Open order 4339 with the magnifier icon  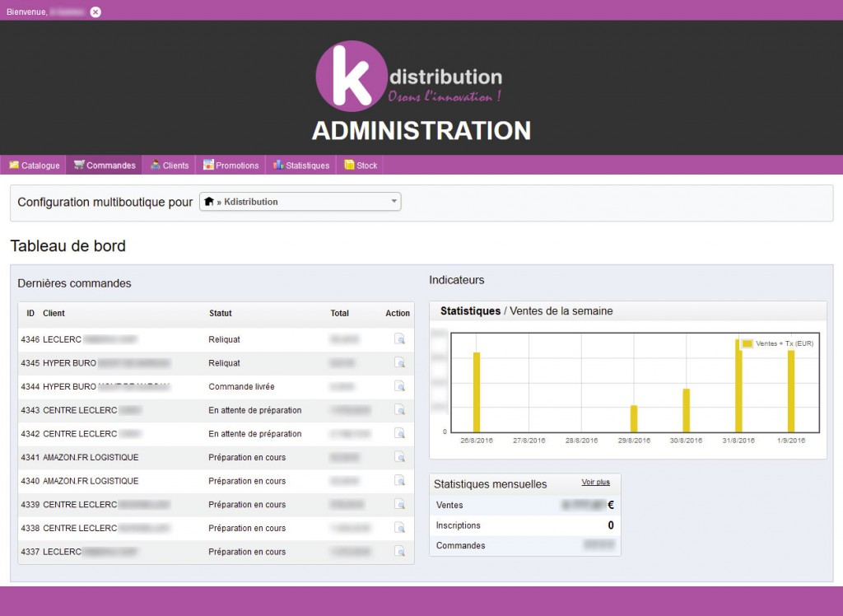coord(399,504)
